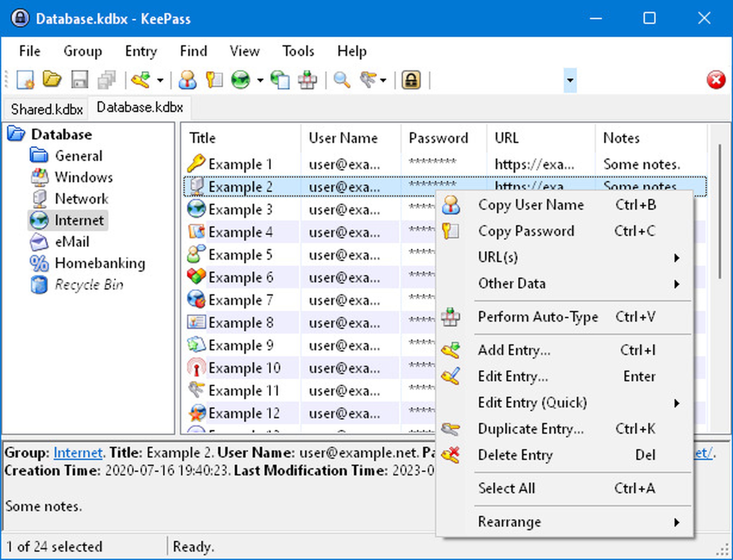The height and width of the screenshot is (560, 733).
Task: Click the New Database toolbar icon
Action: pyautogui.click(x=25, y=80)
